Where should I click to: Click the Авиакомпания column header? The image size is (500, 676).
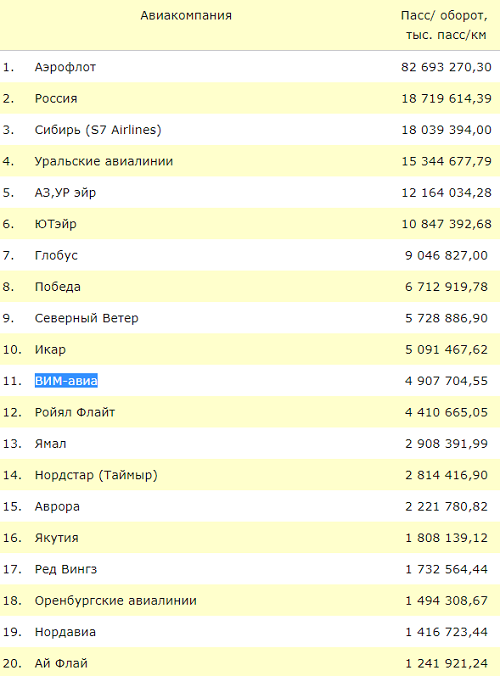pyautogui.click(x=186, y=16)
